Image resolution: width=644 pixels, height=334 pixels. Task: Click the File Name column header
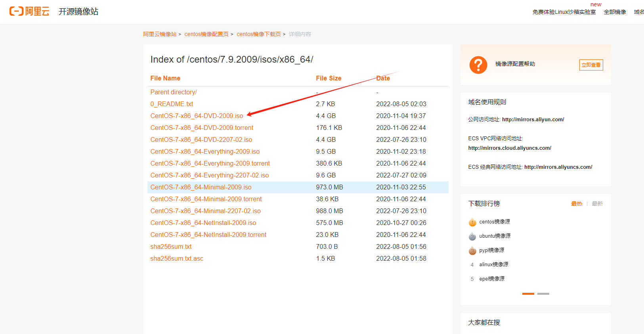click(165, 78)
